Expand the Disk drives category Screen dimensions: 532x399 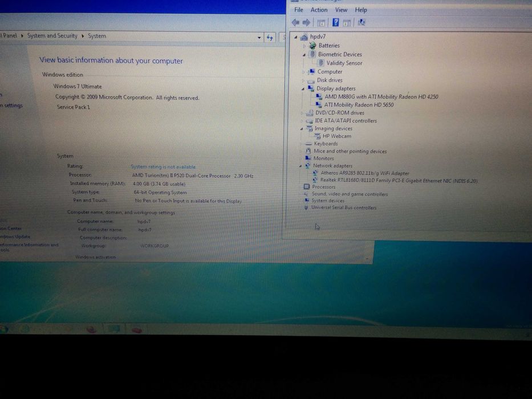[303, 80]
